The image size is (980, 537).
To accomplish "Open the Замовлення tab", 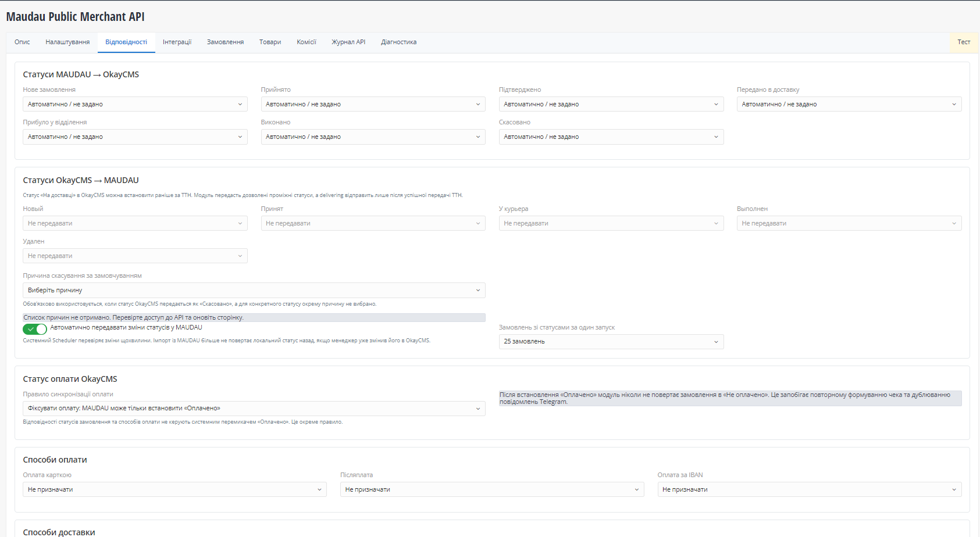I will 225,42.
